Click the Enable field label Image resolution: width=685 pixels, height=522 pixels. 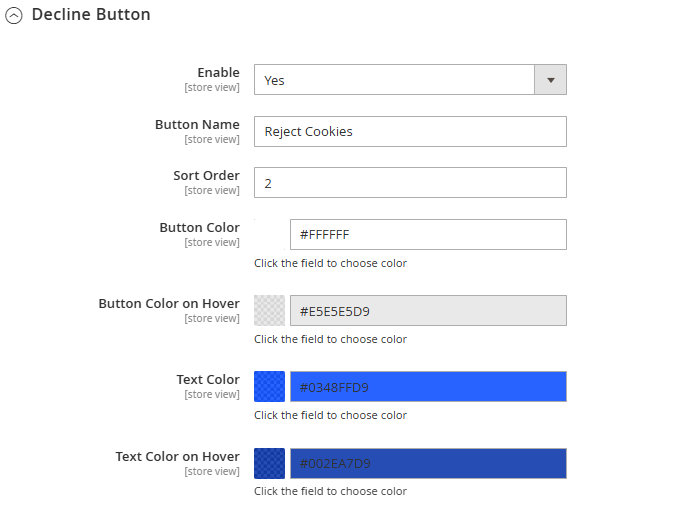pos(218,73)
